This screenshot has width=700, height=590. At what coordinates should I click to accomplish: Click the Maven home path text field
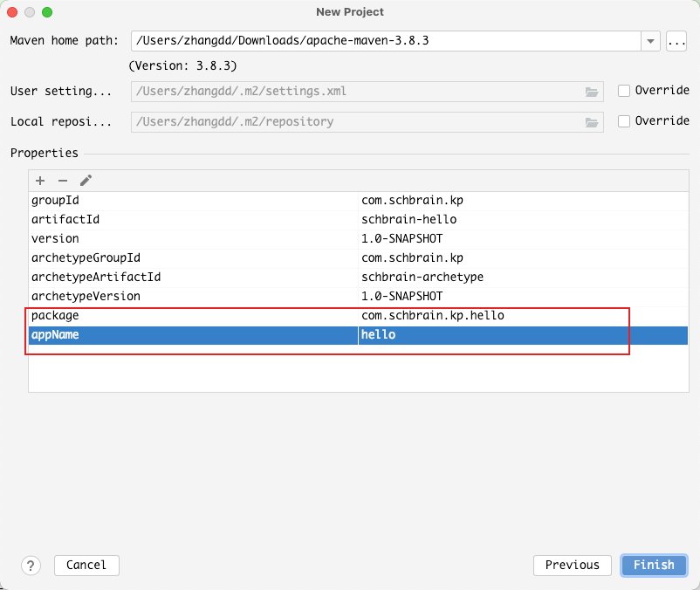click(384, 41)
